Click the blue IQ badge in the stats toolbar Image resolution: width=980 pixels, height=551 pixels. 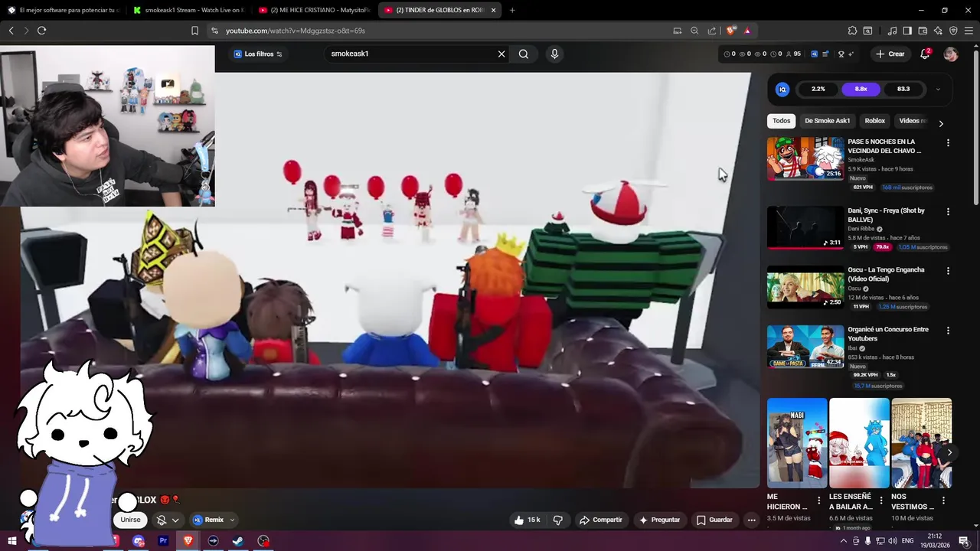815,54
